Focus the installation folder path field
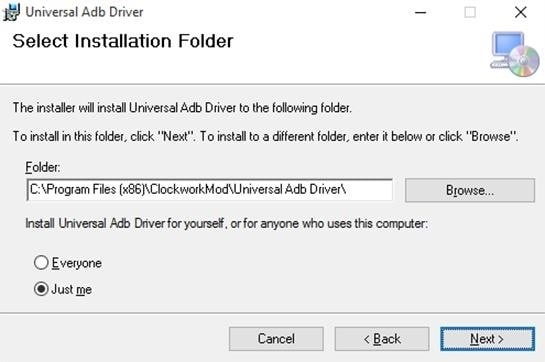The width and height of the screenshot is (545, 362). [210, 190]
